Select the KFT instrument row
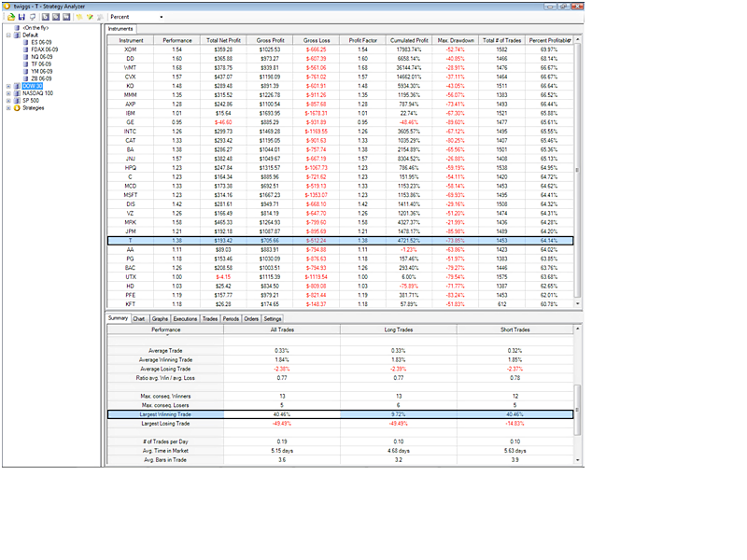Viewport: 747px width, 560px height. 341,304
